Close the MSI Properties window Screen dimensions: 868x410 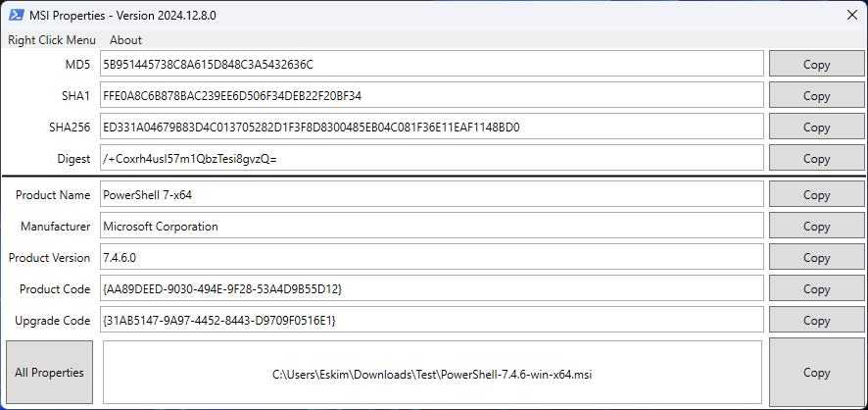[852, 15]
